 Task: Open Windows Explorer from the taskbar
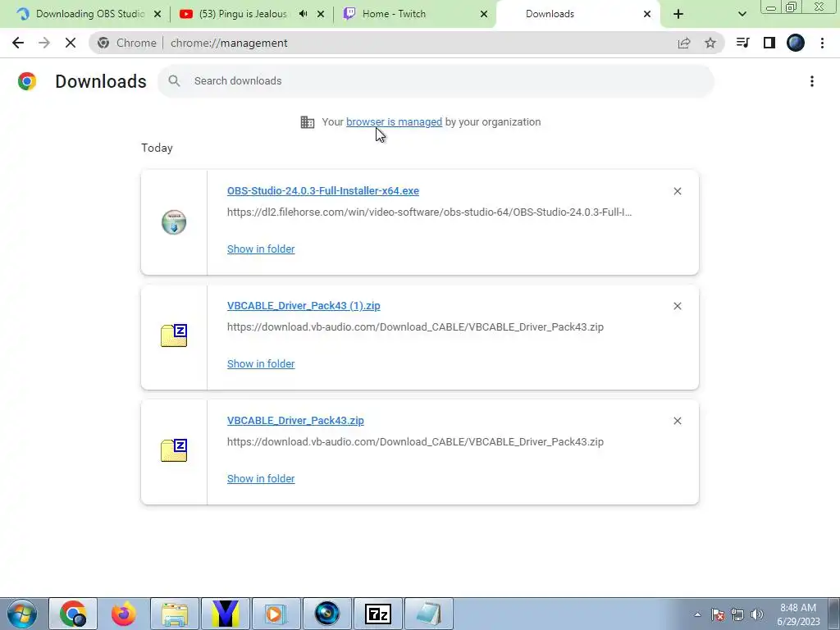[x=175, y=614]
